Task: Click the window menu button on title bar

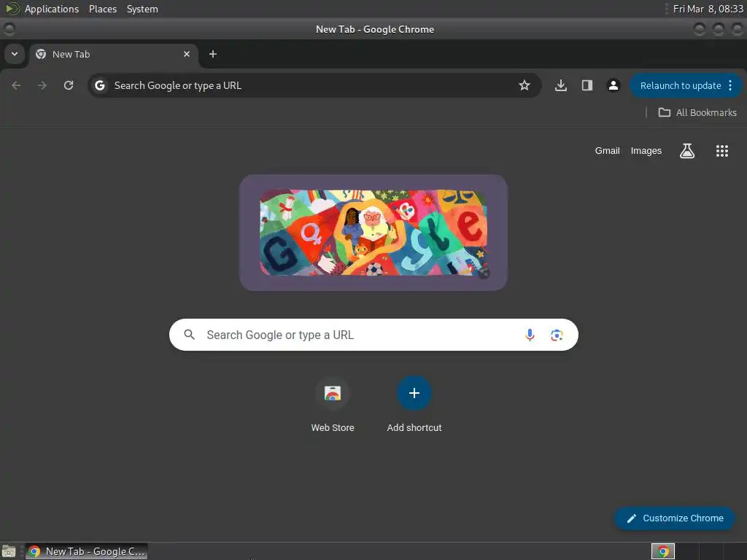Action: 9,29
